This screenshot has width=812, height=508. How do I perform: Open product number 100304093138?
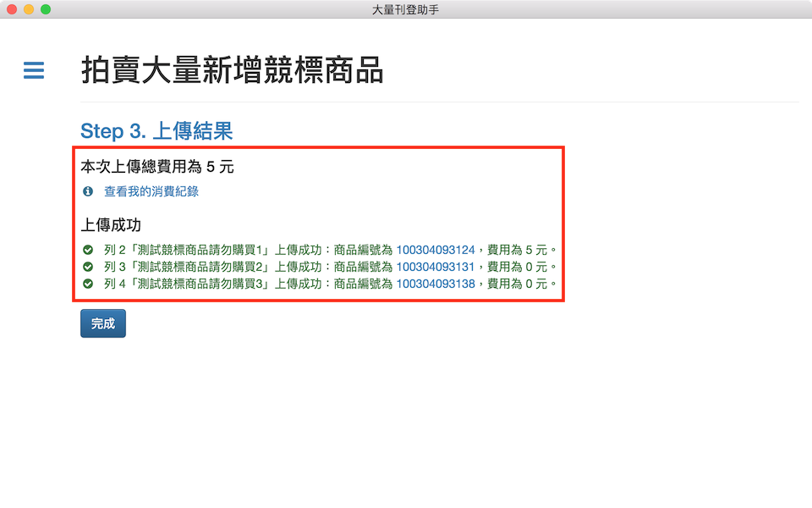pyautogui.click(x=435, y=284)
